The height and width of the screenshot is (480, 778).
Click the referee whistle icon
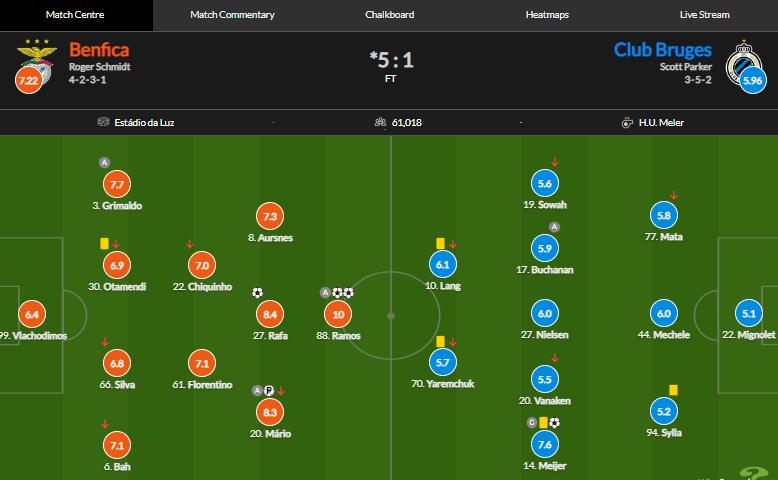627,123
